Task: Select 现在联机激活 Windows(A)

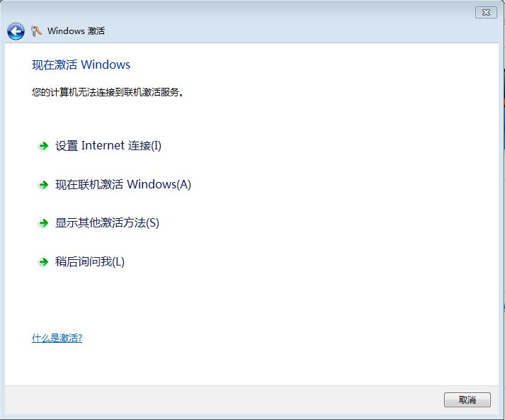Action: pyautogui.click(x=123, y=185)
